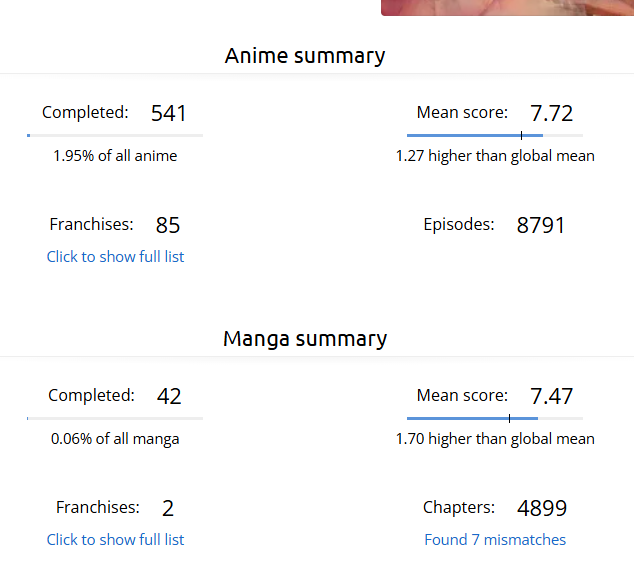Image resolution: width=634 pixels, height=583 pixels.
Task: Click the Anime summary heading
Action: pyautogui.click(x=305, y=56)
